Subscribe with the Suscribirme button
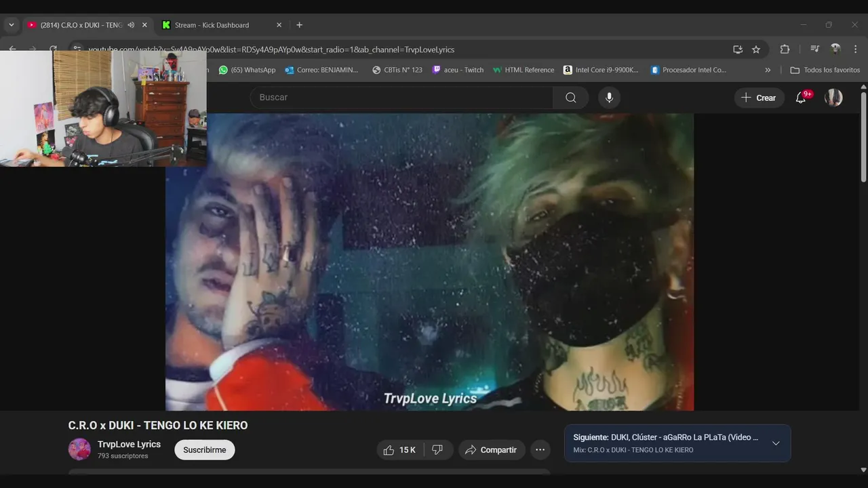Viewport: 868px width, 488px height. click(x=205, y=450)
